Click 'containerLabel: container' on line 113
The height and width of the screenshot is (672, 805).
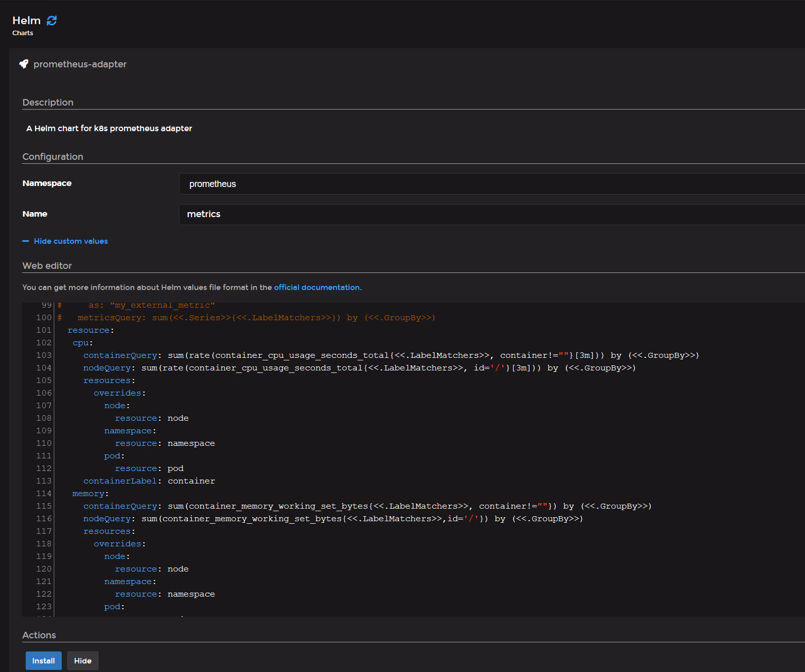click(149, 481)
